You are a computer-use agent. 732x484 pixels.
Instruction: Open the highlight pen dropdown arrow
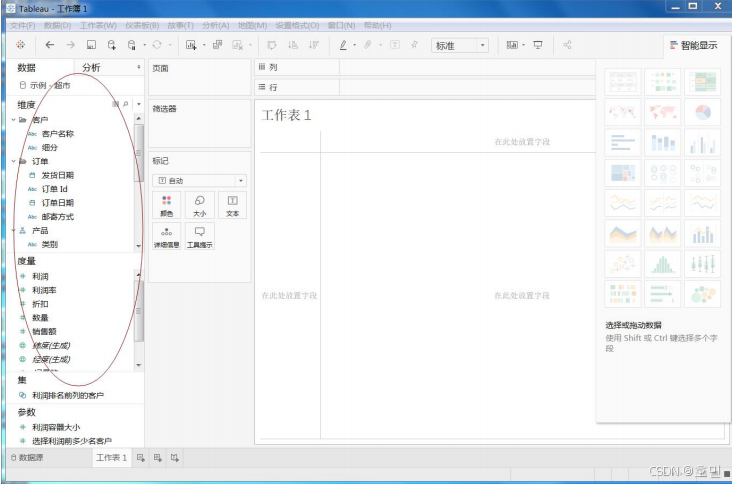[354, 45]
